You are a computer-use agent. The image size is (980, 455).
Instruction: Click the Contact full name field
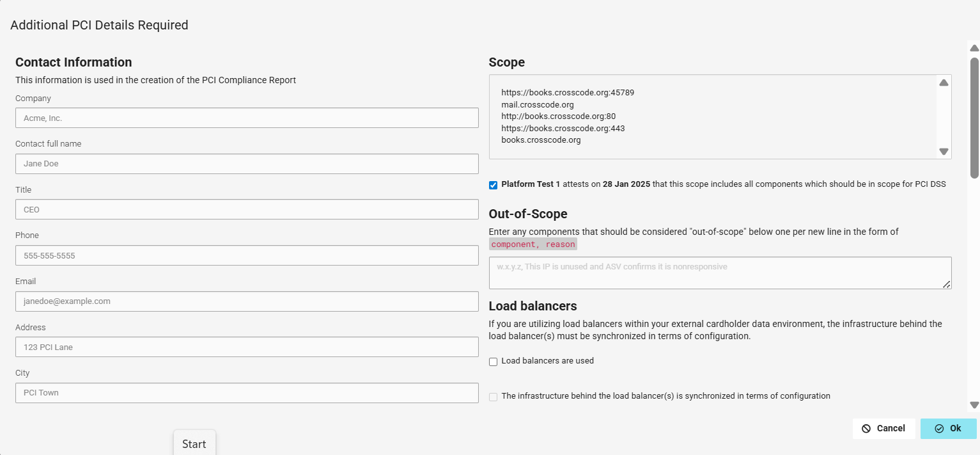pos(247,164)
